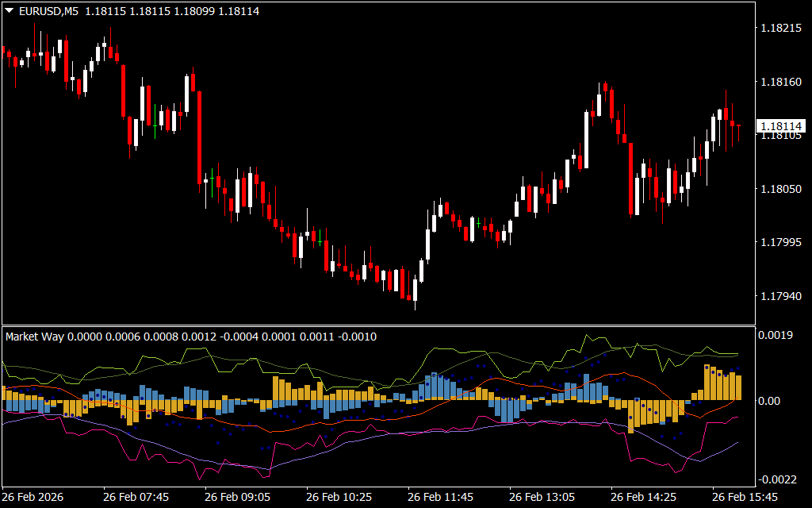812x508 pixels.
Task: Click the 26 Feb 15:45 time label
Action: 745,497
